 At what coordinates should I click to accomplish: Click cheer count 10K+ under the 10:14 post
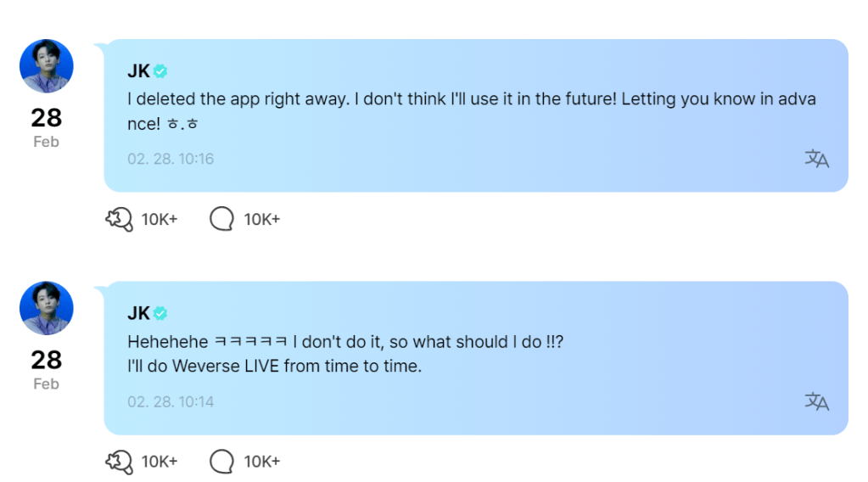tap(160, 462)
